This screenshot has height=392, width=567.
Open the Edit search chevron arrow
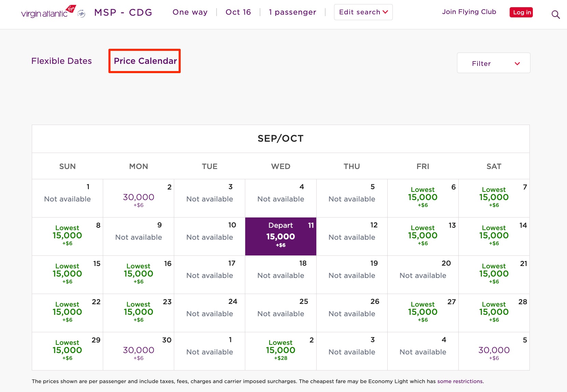(x=386, y=12)
